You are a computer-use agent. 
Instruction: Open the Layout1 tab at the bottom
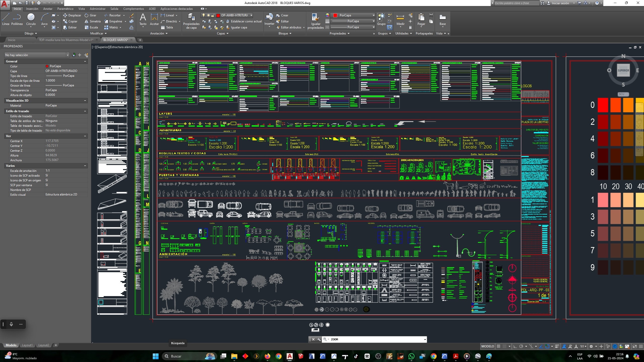(27, 345)
